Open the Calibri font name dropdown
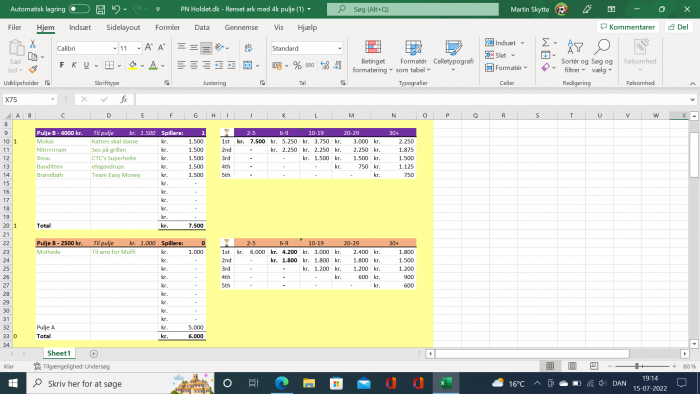The width and height of the screenshot is (700, 394). point(115,48)
